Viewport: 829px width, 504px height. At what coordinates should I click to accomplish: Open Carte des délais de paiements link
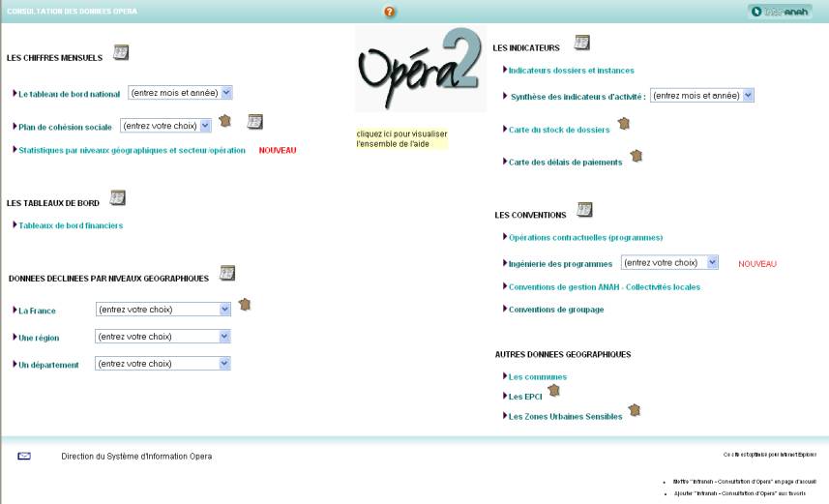pyautogui.click(x=565, y=163)
